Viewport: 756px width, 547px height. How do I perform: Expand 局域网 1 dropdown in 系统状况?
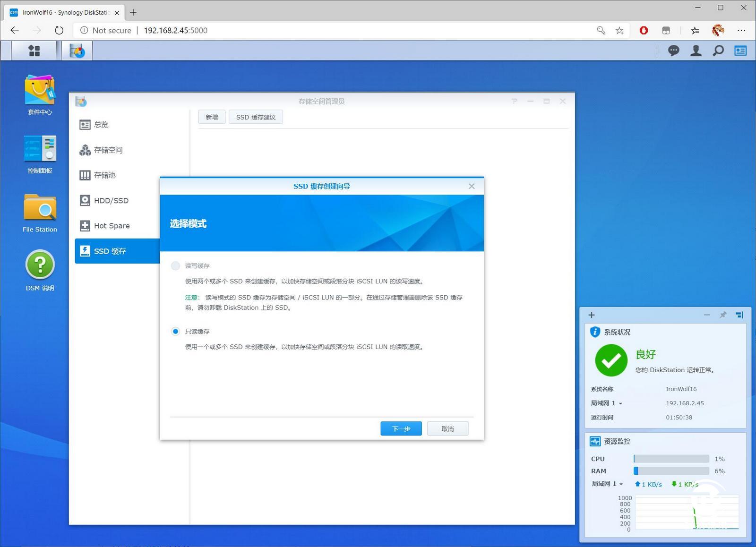(620, 403)
